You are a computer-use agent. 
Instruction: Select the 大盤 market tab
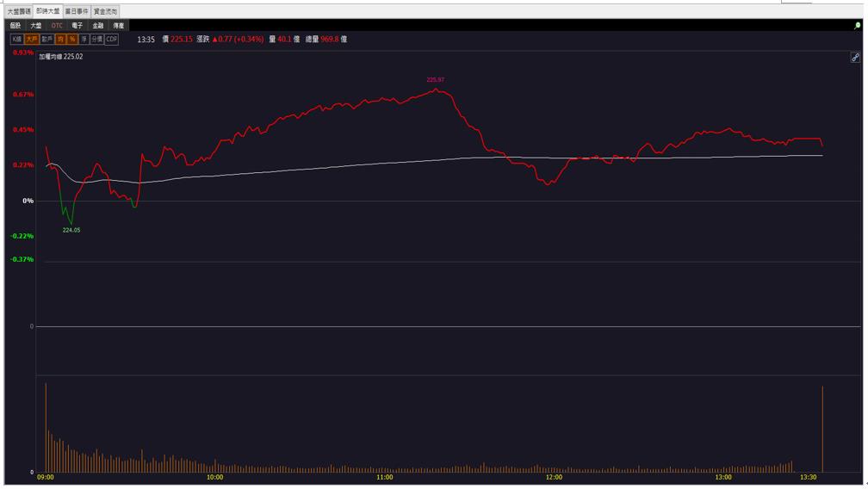(36, 26)
